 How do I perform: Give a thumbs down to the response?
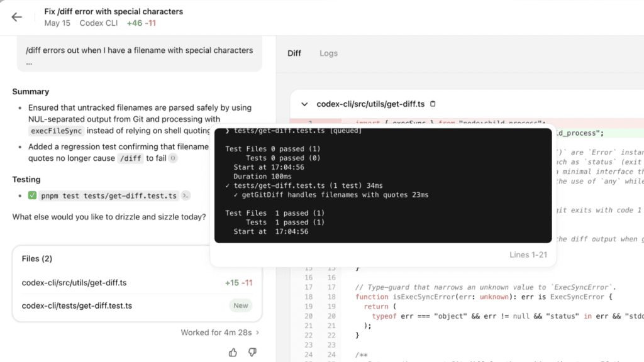252,352
